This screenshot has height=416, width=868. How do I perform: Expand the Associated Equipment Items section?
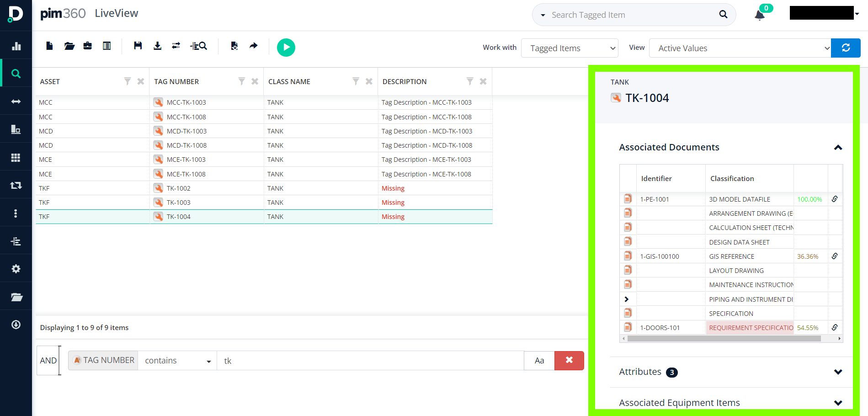(x=838, y=403)
